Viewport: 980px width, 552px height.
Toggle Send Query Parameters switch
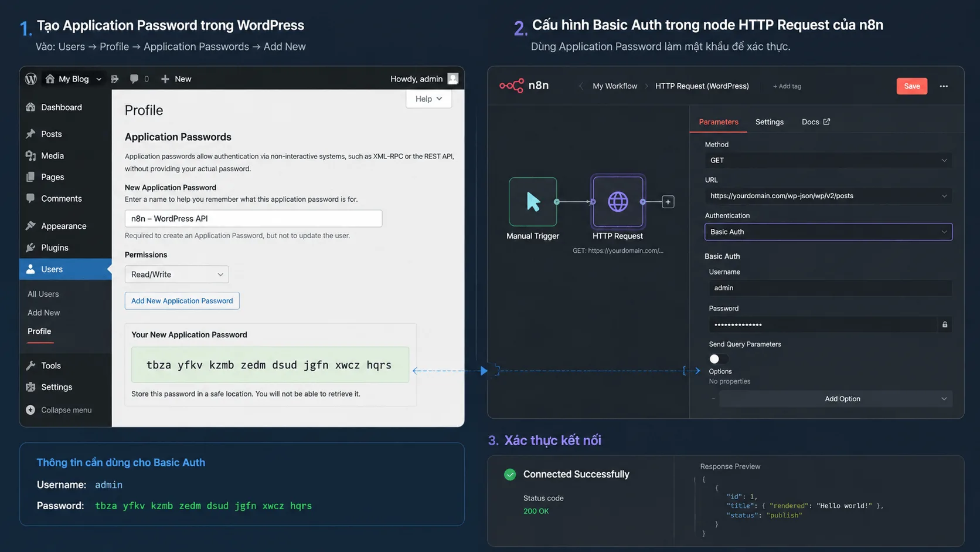coord(719,359)
